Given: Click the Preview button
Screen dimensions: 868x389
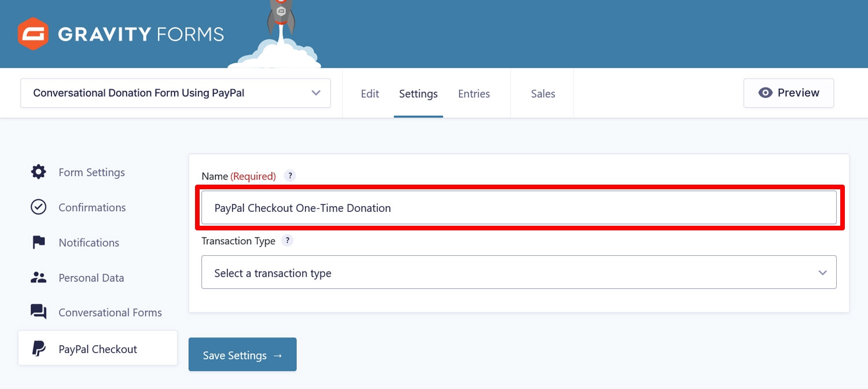Looking at the screenshot, I should [x=789, y=93].
